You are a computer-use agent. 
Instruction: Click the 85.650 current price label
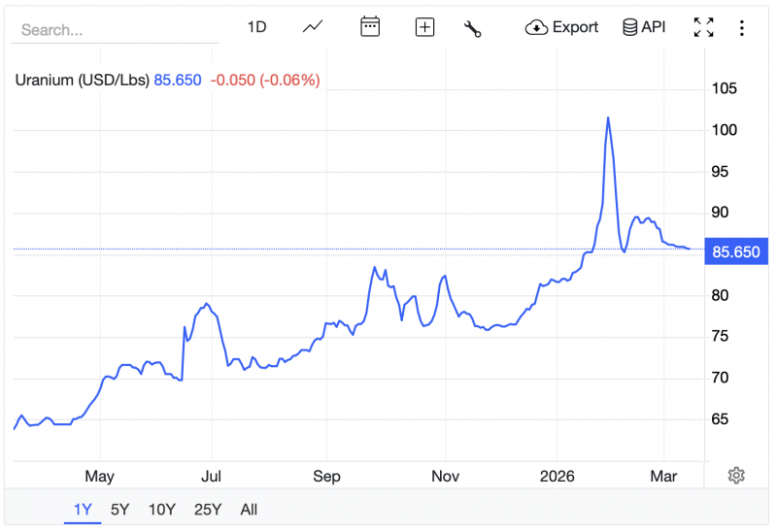(x=738, y=251)
